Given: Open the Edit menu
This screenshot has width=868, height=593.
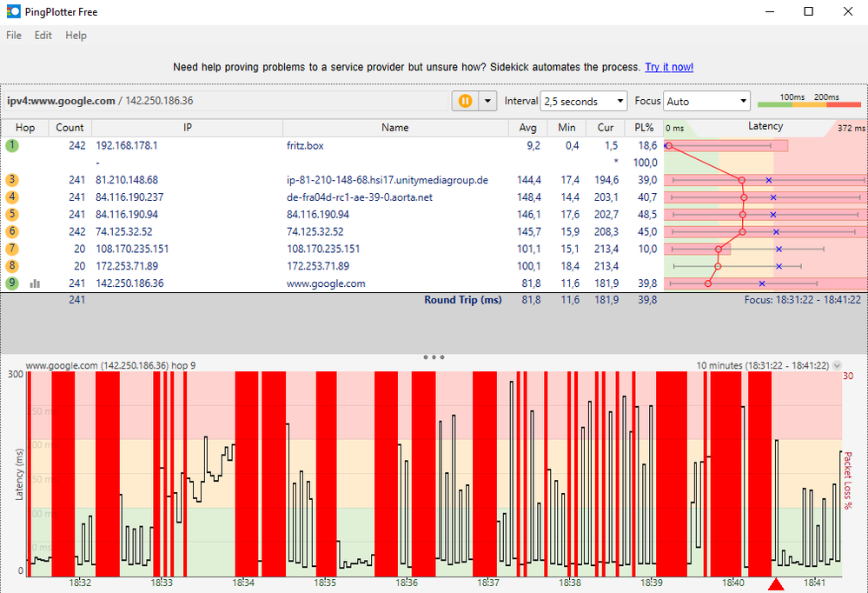Looking at the screenshot, I should click(x=43, y=36).
